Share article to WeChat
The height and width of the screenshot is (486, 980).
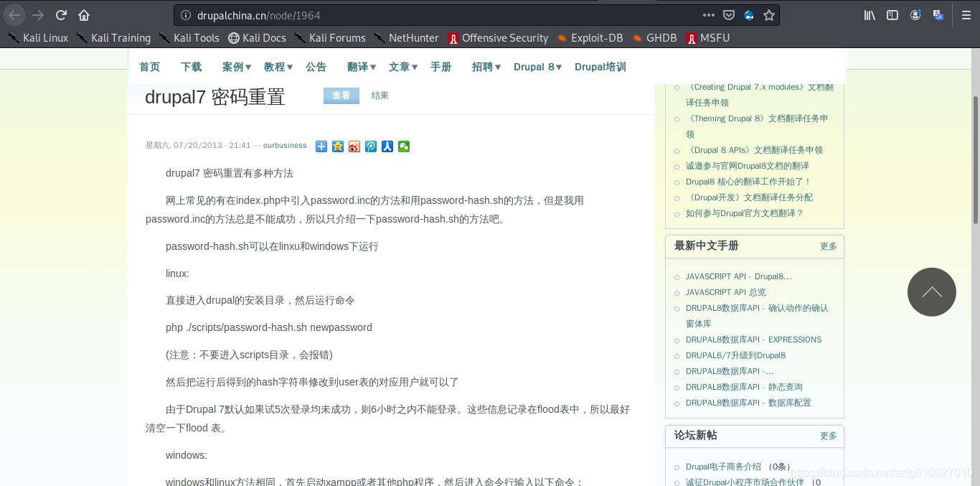[404, 146]
